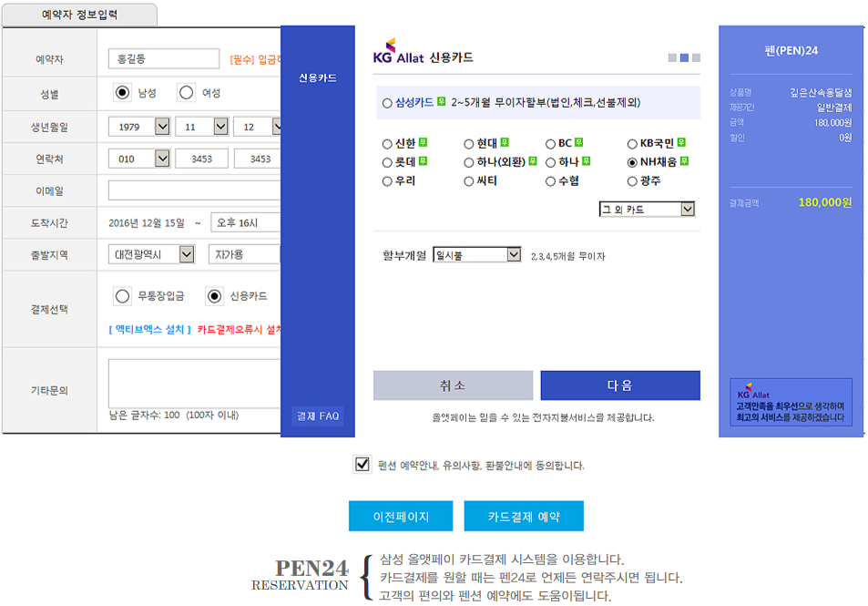Click the green 무 badge beside 신한

423,142
